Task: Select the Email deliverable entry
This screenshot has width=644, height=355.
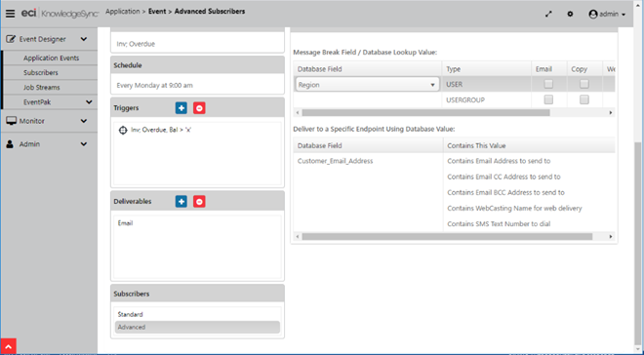Action: tap(125, 223)
